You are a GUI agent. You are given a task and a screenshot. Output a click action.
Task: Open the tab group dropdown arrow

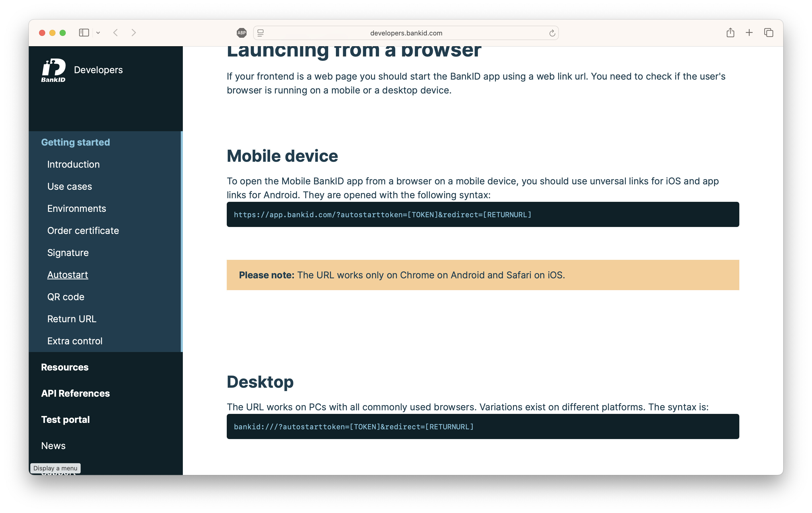(x=98, y=33)
